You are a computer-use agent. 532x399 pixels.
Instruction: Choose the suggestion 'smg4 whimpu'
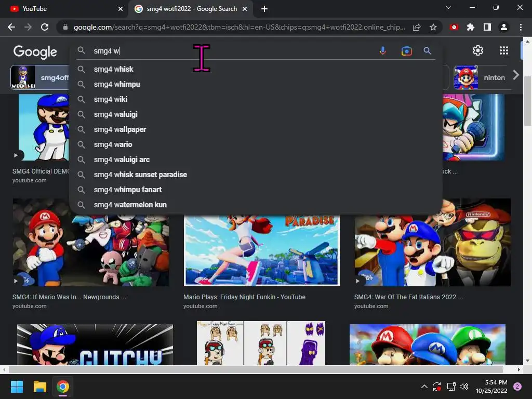[x=256, y=84]
